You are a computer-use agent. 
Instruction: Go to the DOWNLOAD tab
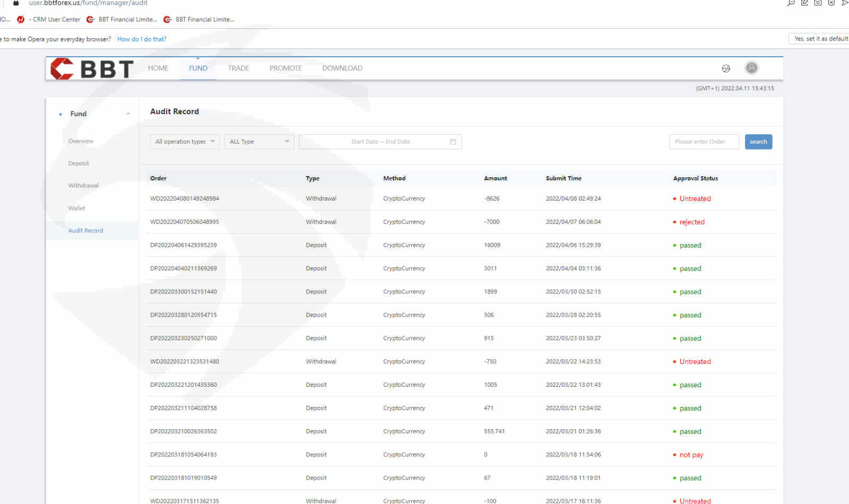pyautogui.click(x=342, y=68)
